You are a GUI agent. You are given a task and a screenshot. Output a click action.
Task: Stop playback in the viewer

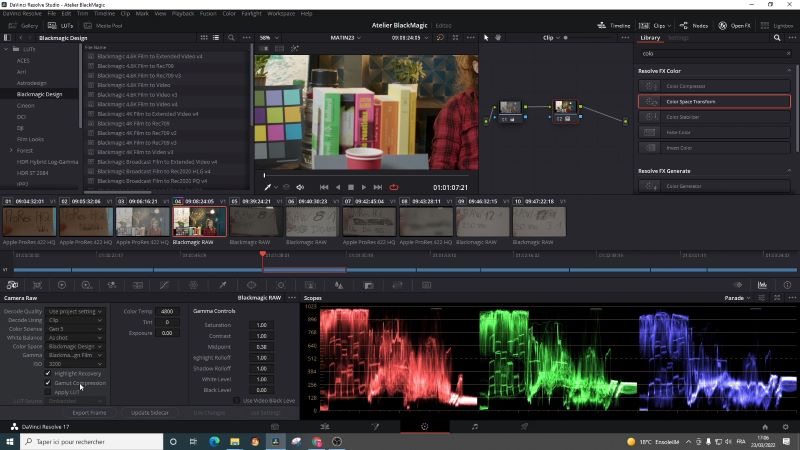tap(351, 187)
